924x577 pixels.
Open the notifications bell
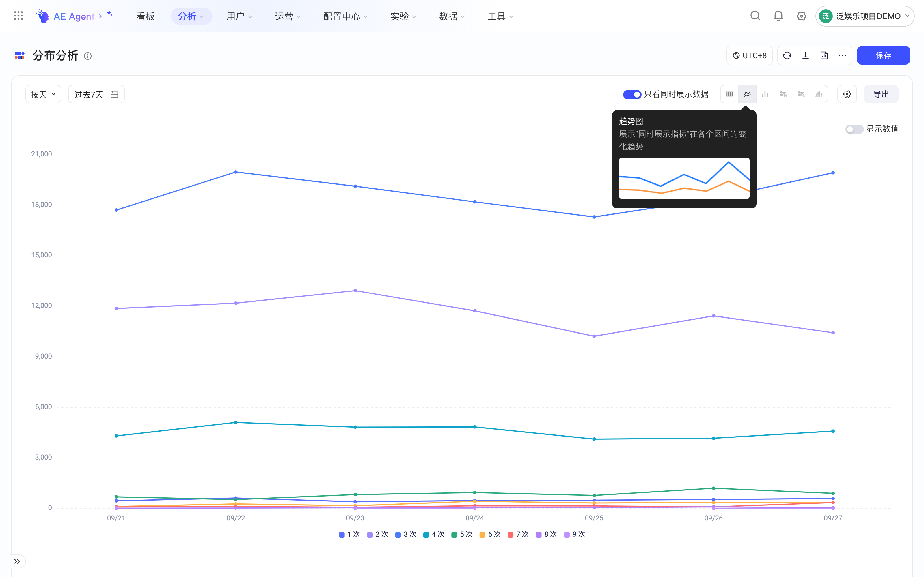coord(778,16)
